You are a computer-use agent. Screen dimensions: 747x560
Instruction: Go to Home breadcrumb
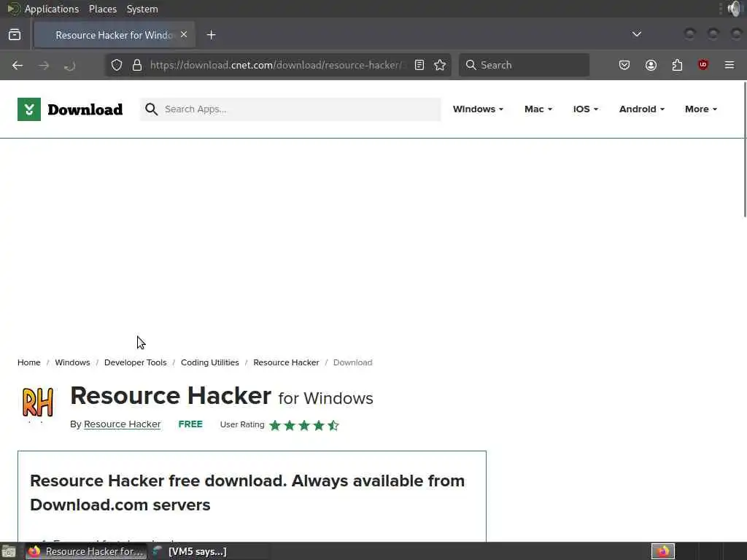click(29, 362)
